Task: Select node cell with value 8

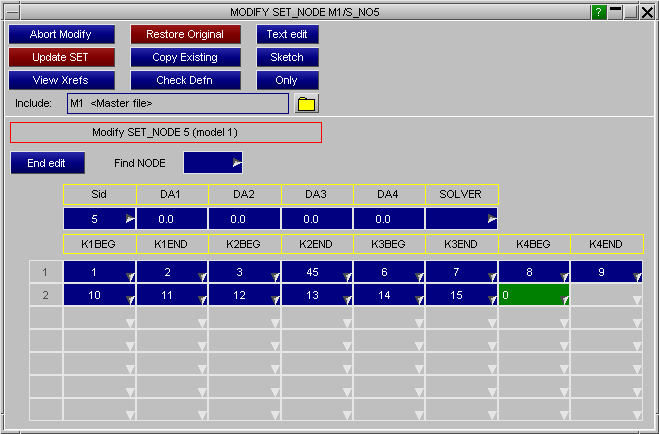Action: [534, 272]
